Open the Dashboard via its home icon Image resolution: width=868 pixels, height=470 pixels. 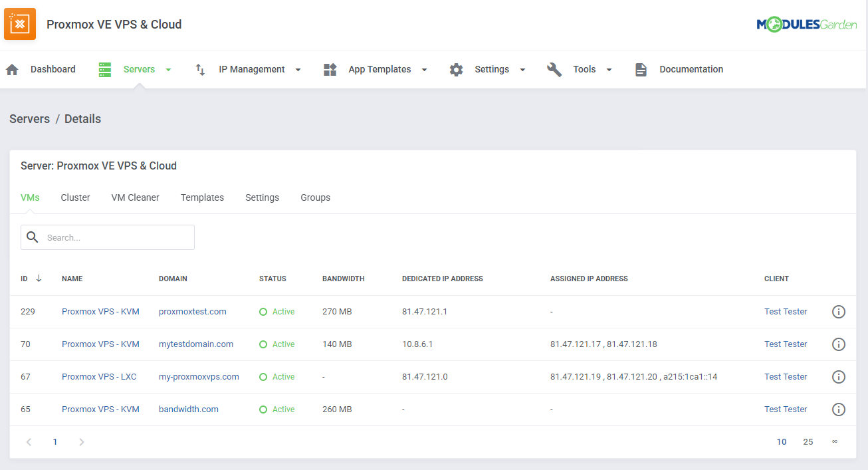12,69
